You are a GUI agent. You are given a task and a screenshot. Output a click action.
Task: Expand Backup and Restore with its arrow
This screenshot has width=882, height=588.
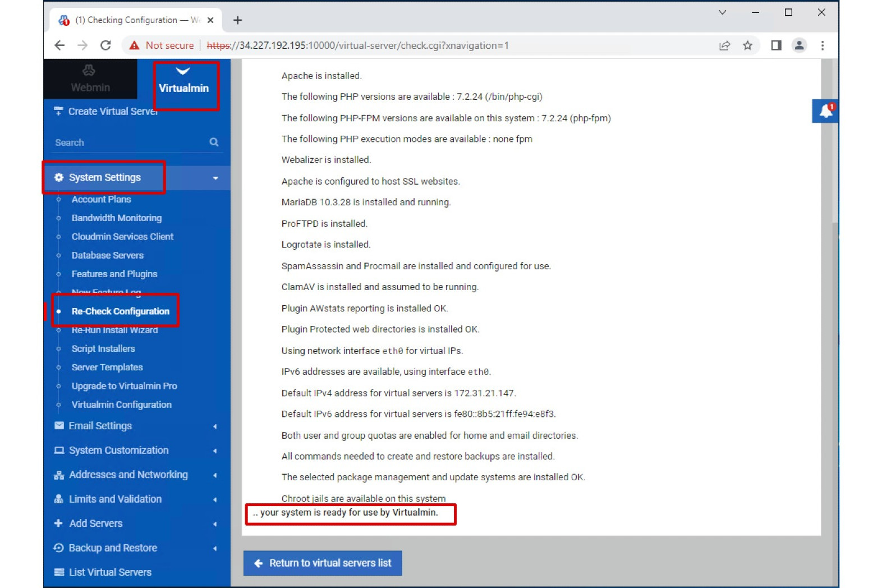click(215, 549)
